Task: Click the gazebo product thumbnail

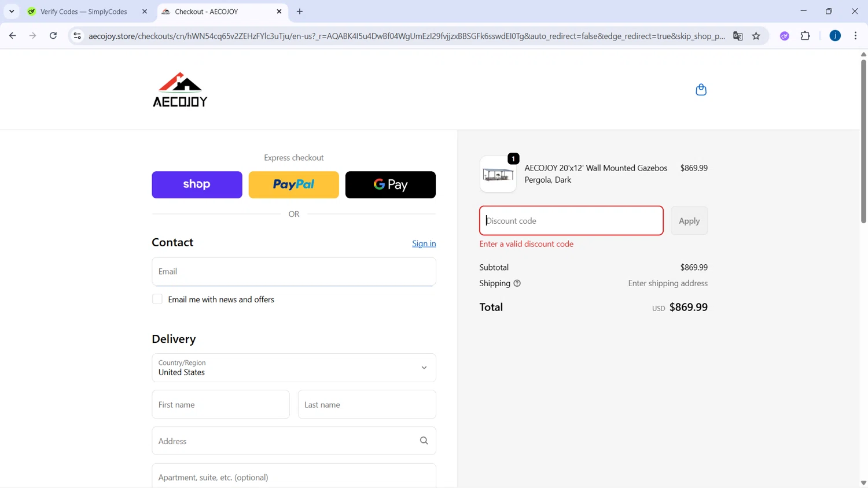Action: (x=498, y=174)
